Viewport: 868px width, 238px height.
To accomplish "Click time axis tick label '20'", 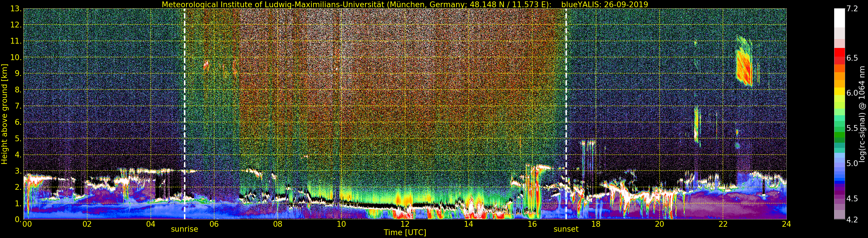I will point(659,224).
